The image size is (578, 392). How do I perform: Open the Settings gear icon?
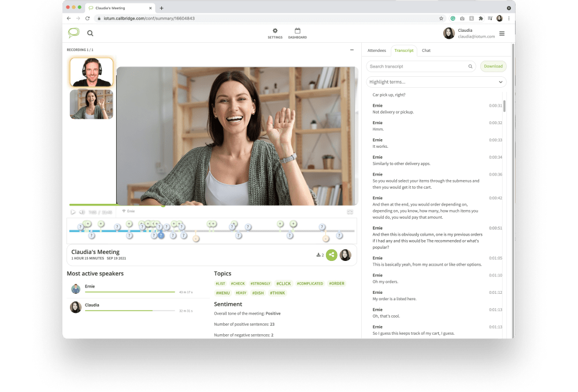275,31
